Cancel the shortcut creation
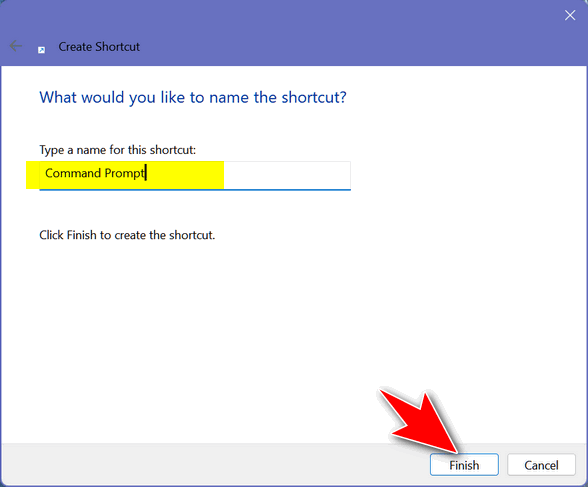Screen dimensions: 588x487 click(x=541, y=465)
